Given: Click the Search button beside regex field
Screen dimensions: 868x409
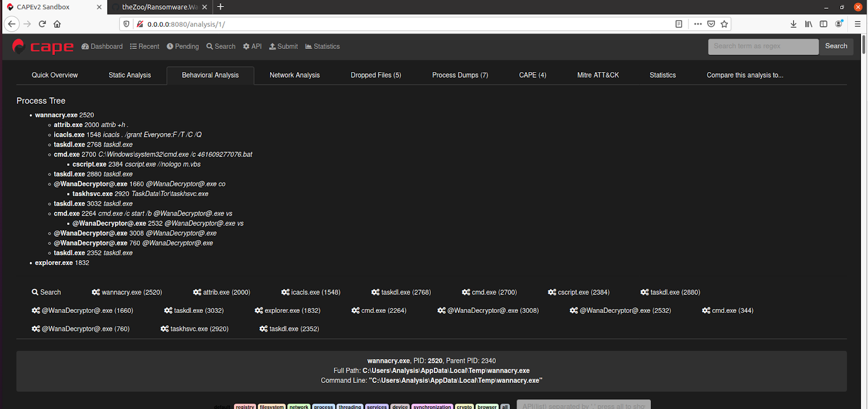Looking at the screenshot, I should pyautogui.click(x=836, y=47).
